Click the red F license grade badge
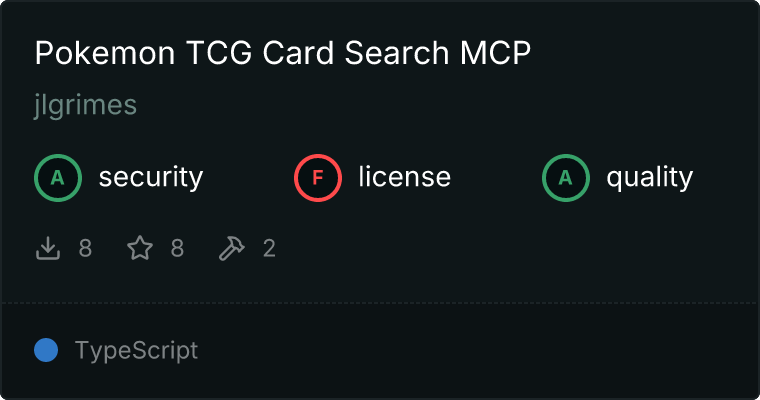The height and width of the screenshot is (400, 760). (x=317, y=178)
